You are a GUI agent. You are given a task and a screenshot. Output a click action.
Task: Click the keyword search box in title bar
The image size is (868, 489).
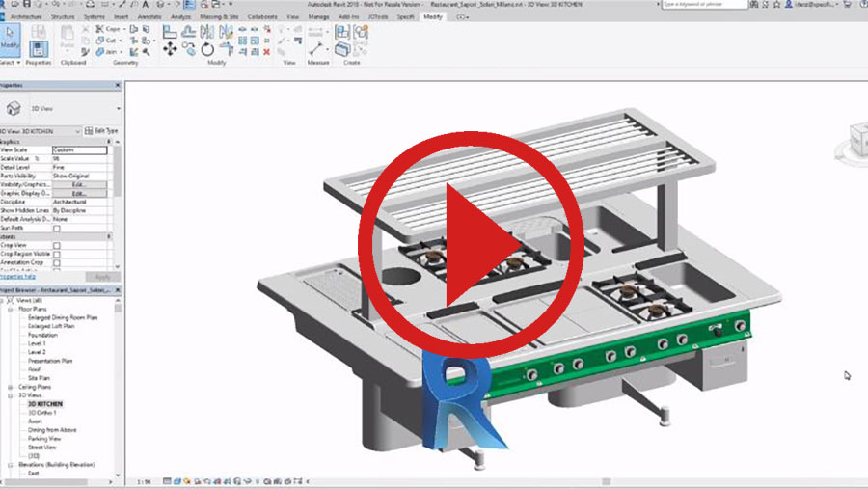point(705,4)
